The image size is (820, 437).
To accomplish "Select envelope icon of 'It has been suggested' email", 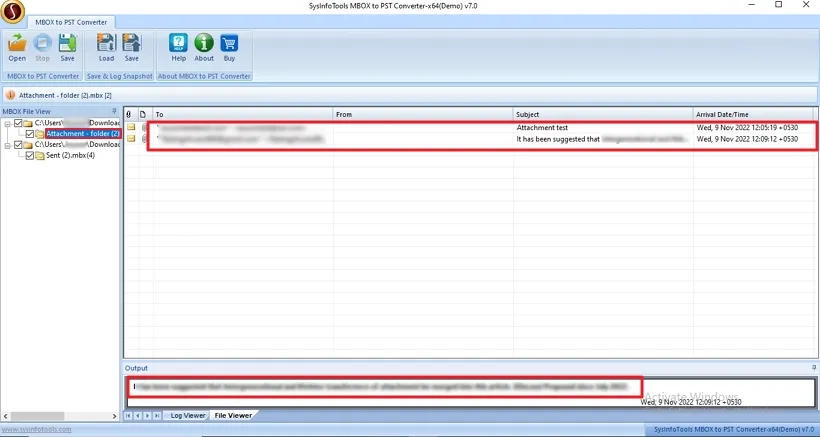I will click(x=131, y=139).
